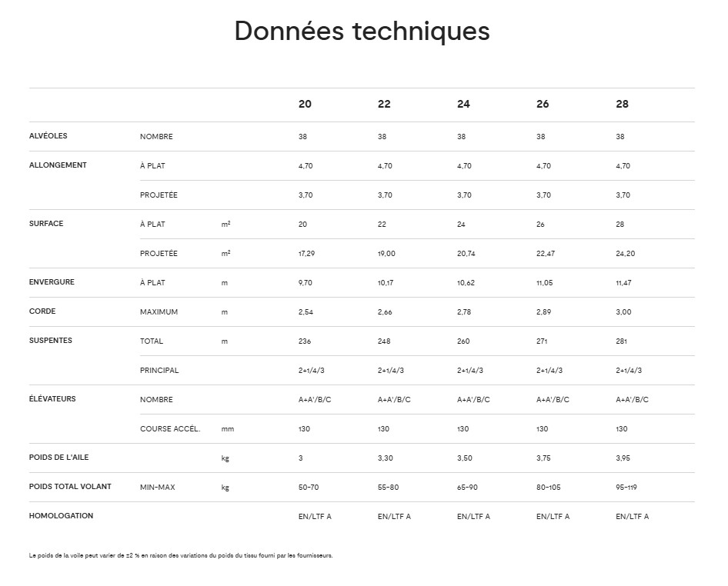Select the size 26 column header
The width and height of the screenshot is (728, 586).
543,104
